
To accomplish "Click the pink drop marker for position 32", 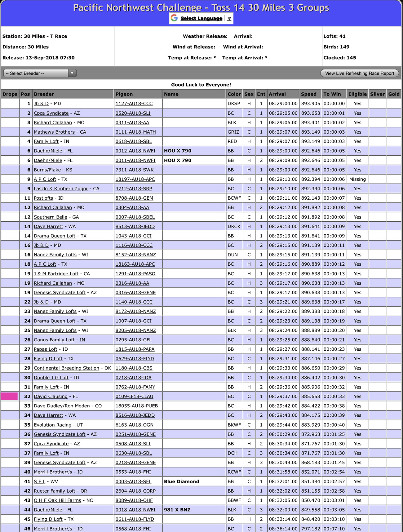I will click(x=9, y=397).
